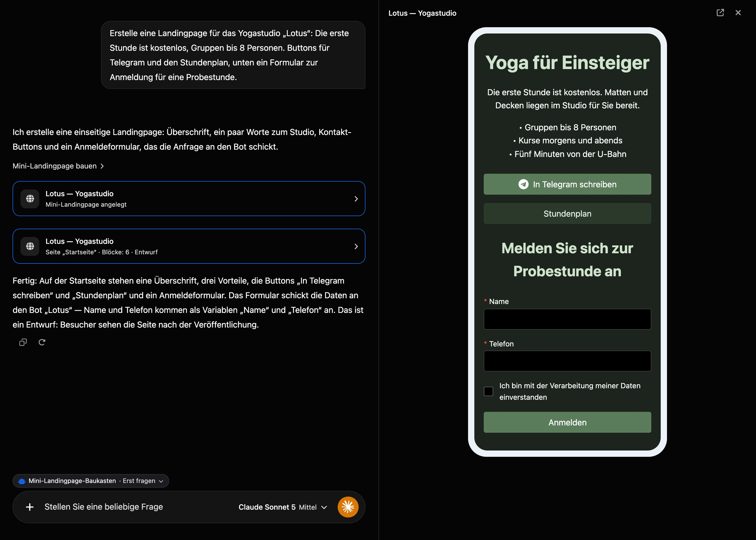This screenshot has width=756, height=540.
Task: Click the user prompt message bubble
Action: point(233,55)
